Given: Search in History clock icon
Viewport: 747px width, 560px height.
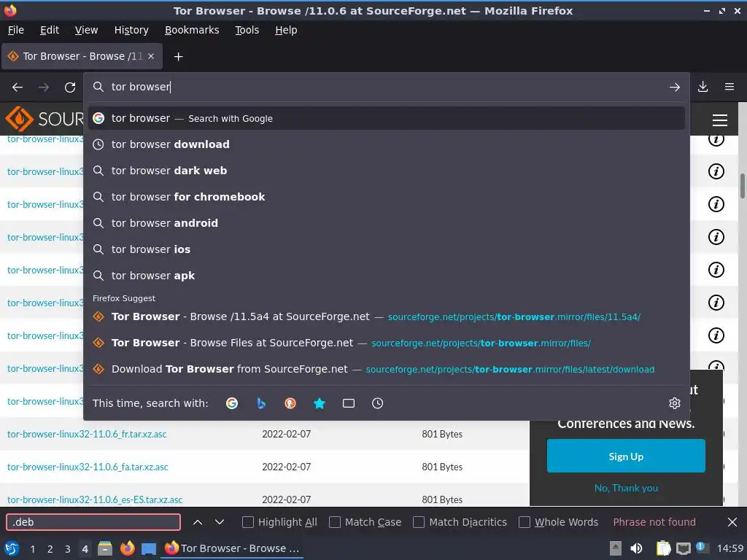Looking at the screenshot, I should 377,403.
